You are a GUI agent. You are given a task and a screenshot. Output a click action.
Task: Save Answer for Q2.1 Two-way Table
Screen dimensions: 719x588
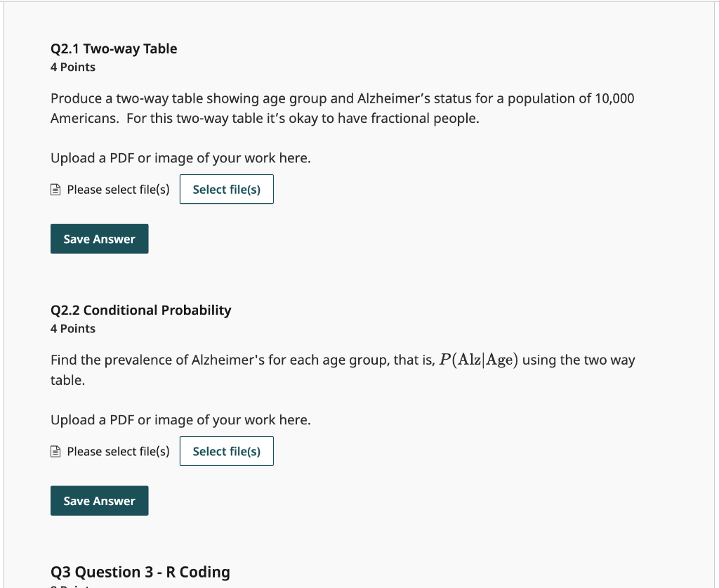point(99,238)
